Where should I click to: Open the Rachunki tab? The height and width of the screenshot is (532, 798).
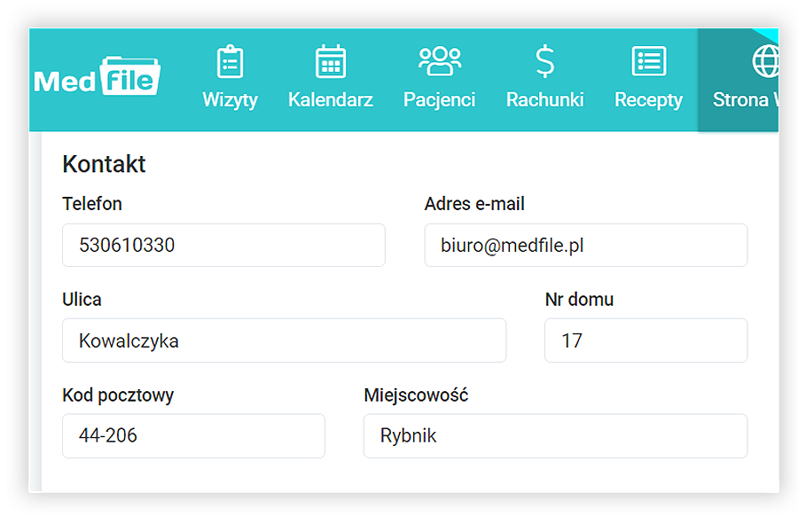pyautogui.click(x=544, y=99)
